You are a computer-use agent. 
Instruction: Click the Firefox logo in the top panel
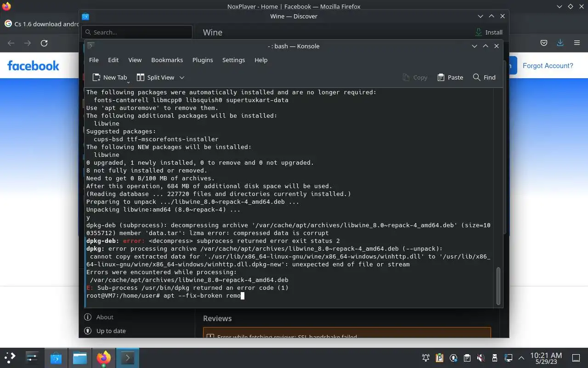(x=6, y=6)
